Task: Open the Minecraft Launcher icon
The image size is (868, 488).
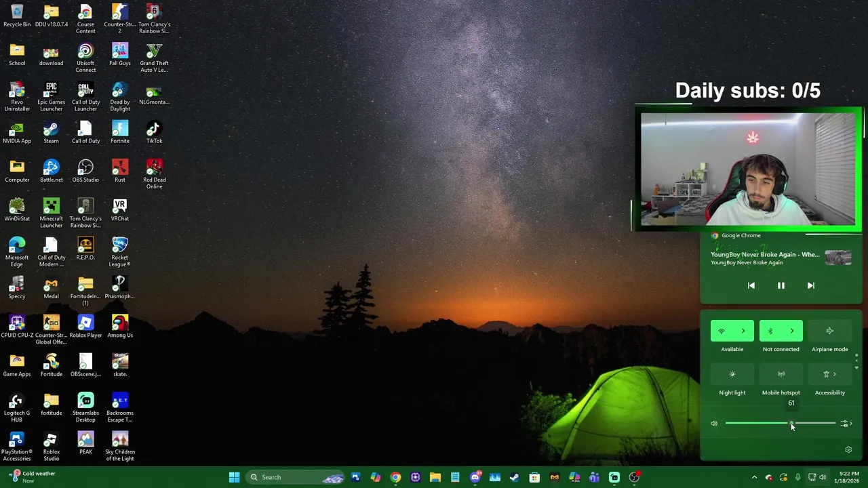Action: (51, 213)
